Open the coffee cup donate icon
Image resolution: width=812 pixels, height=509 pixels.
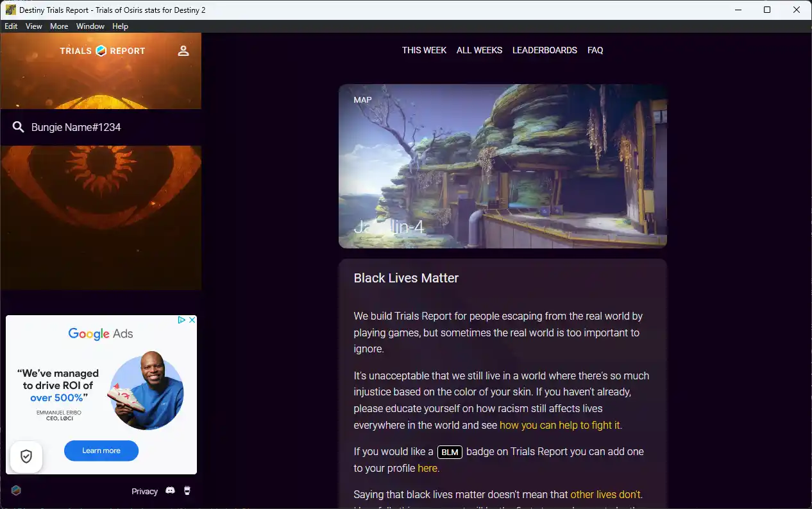[x=187, y=490]
